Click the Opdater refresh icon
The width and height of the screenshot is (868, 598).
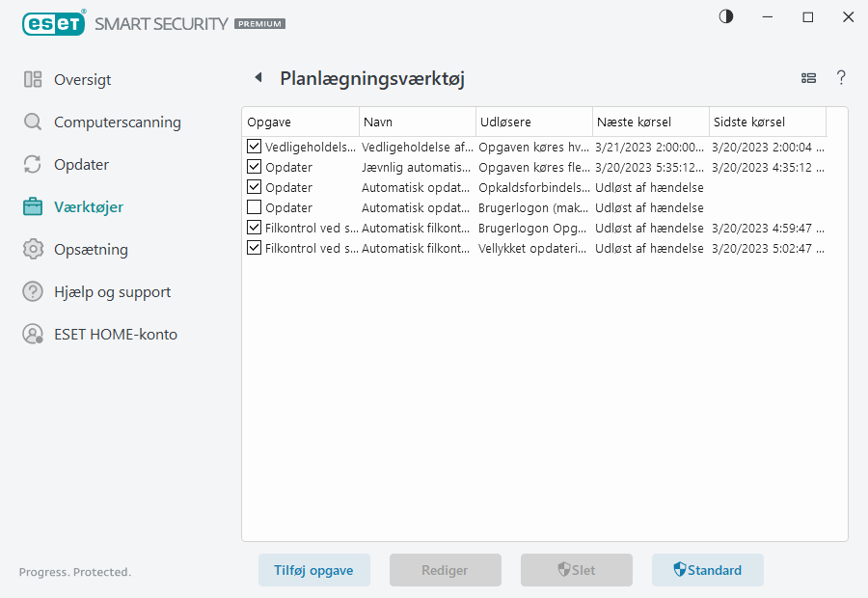click(x=33, y=165)
